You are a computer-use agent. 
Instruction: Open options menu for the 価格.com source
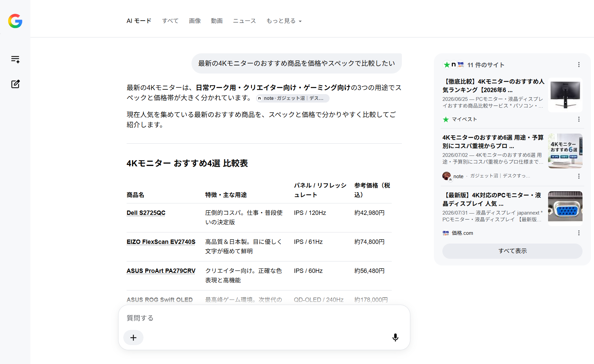pyautogui.click(x=579, y=233)
